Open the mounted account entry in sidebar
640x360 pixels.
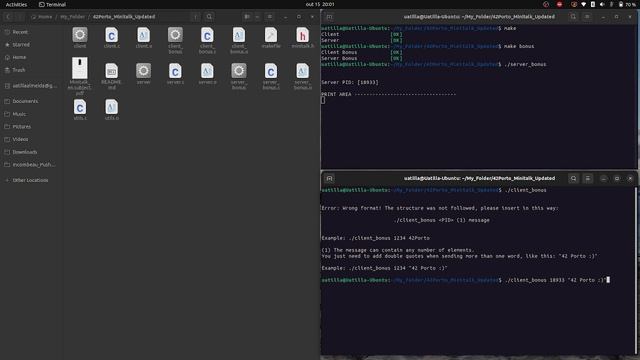point(32,86)
